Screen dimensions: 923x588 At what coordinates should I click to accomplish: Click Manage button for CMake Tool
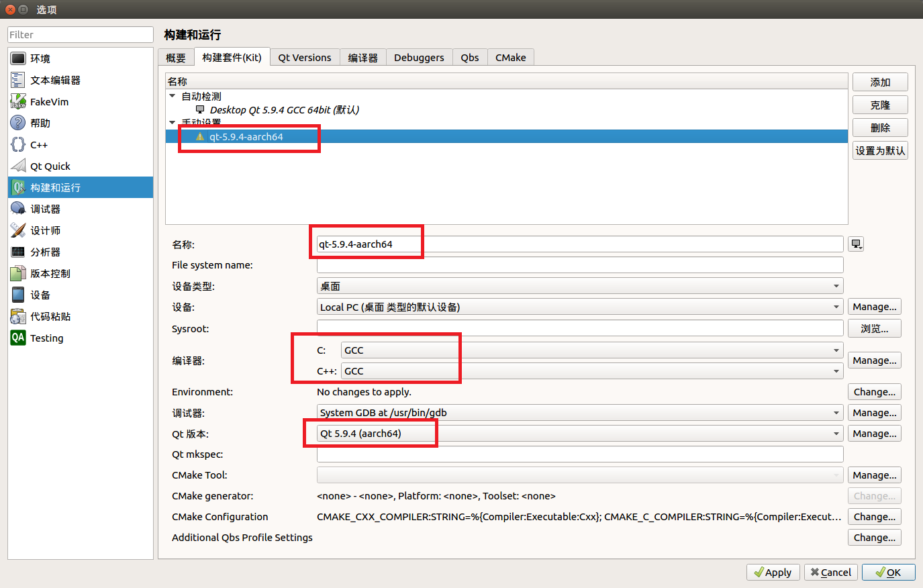pyautogui.click(x=875, y=475)
